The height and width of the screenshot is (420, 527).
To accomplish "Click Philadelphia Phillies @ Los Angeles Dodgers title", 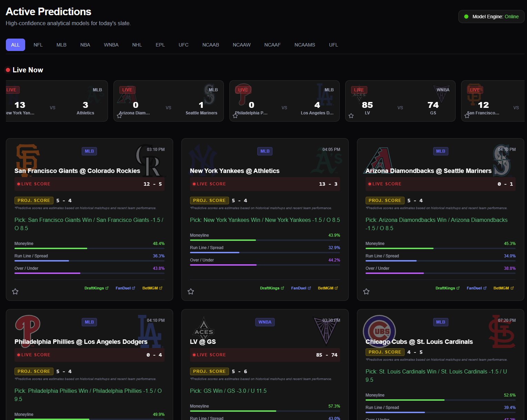I will pyautogui.click(x=81, y=342).
